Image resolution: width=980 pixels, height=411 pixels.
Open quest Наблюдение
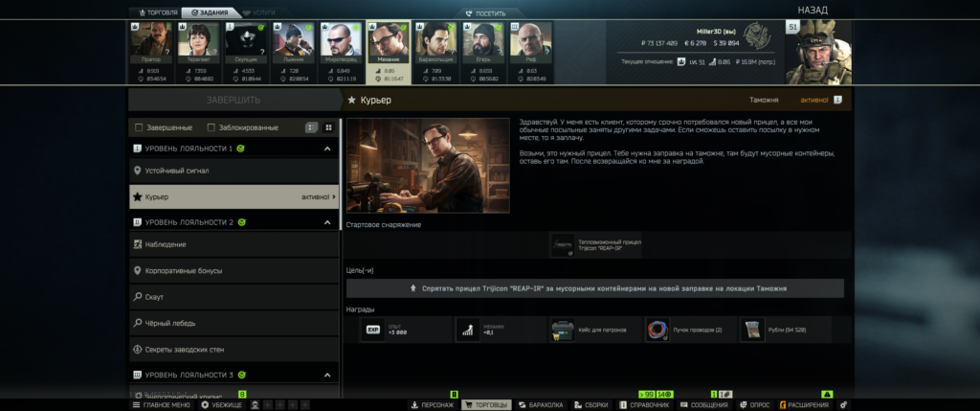click(234, 244)
